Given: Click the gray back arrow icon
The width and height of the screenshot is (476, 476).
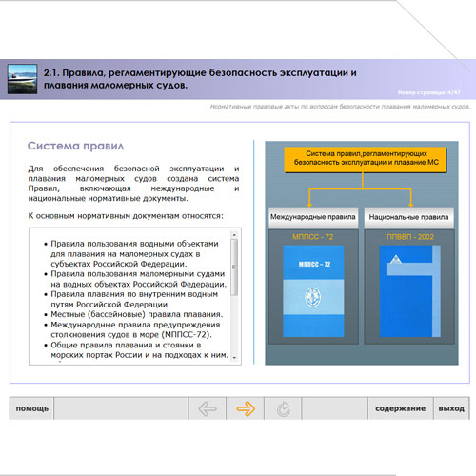Looking at the screenshot, I should click(x=208, y=408).
